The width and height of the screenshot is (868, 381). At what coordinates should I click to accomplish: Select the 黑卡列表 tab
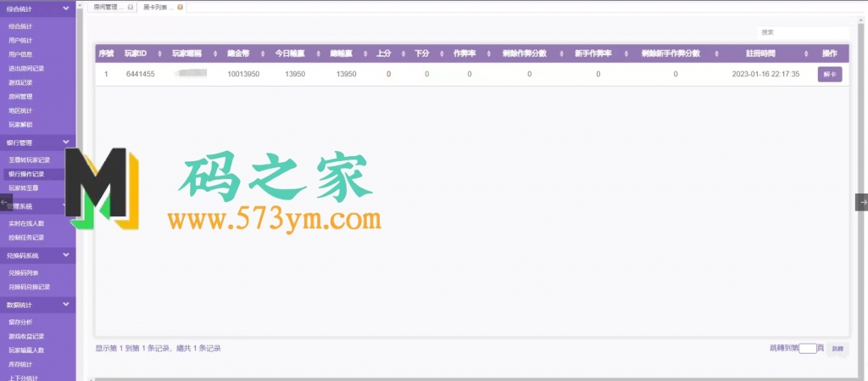pos(162,7)
